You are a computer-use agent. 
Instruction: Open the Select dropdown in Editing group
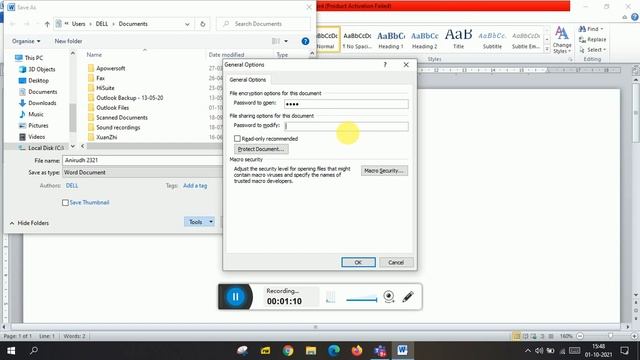tap(593, 50)
